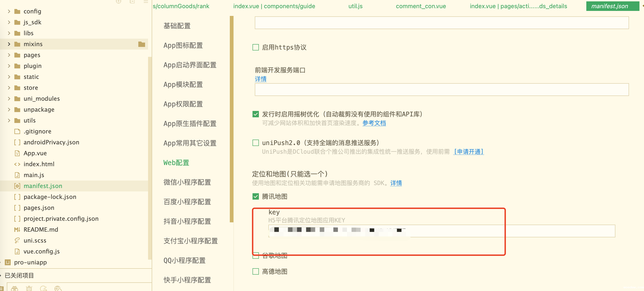This screenshot has height=291, width=644.
Task: Click the settings panel vertical scrollbar
Action: click(231, 119)
